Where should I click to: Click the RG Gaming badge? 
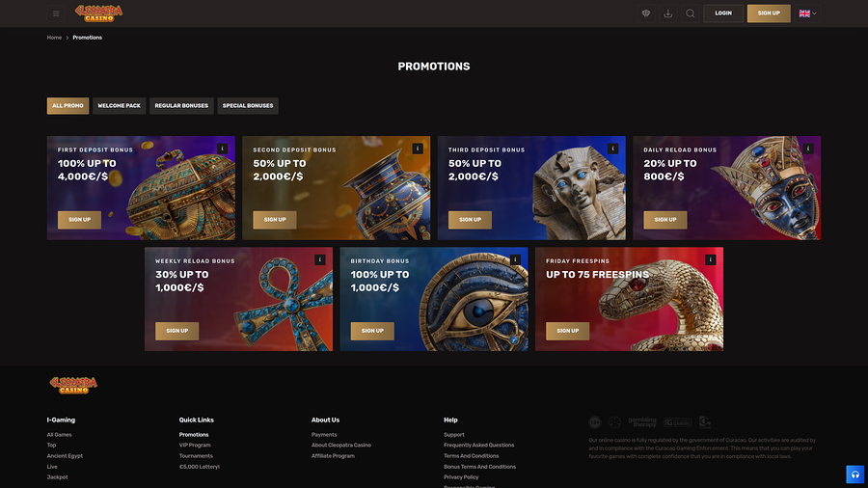pyautogui.click(x=678, y=422)
